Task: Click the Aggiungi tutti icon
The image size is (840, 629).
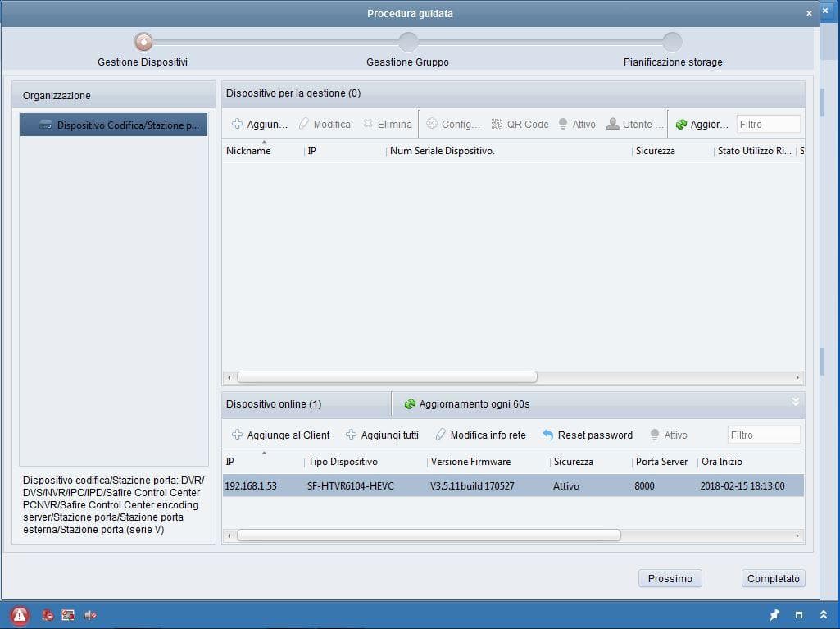Action: [x=351, y=435]
